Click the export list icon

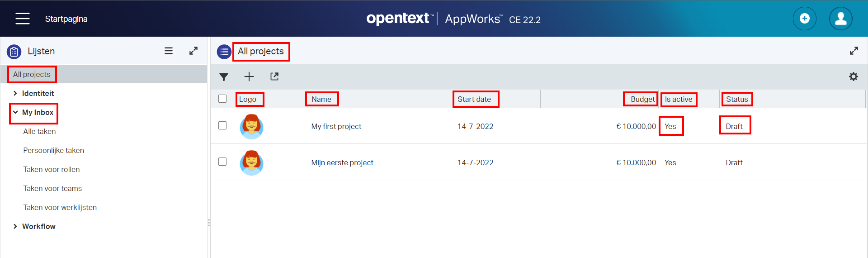pos(274,77)
